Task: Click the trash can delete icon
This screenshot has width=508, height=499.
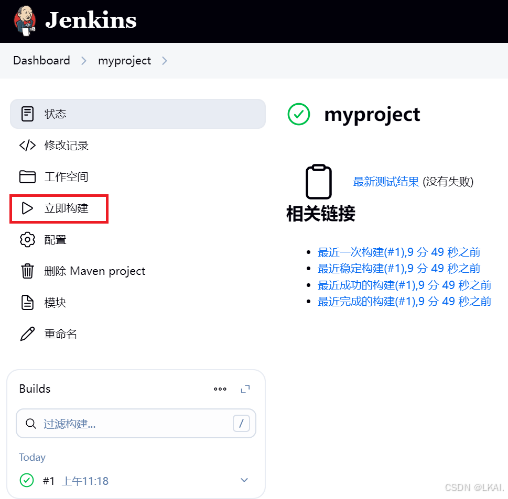Action: pos(27,271)
